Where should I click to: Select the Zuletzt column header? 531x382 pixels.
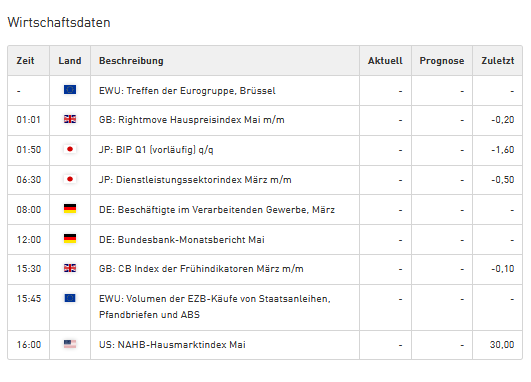tap(498, 61)
